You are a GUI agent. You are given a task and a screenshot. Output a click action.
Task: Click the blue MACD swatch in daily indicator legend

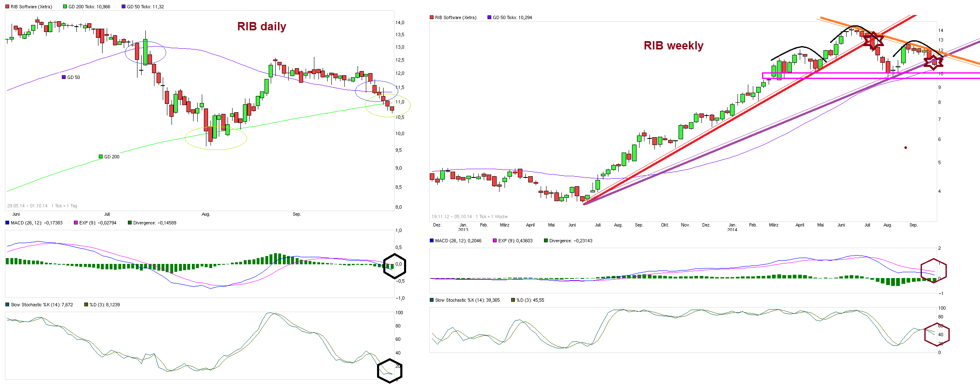[x=7, y=223]
